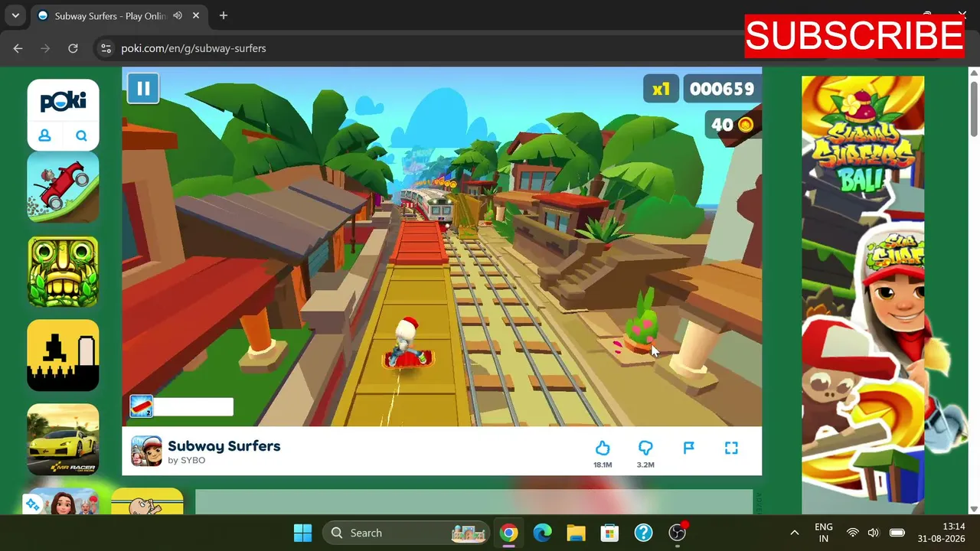Expand the tab search dropdown
Screen dimensions: 980x551
(15, 15)
